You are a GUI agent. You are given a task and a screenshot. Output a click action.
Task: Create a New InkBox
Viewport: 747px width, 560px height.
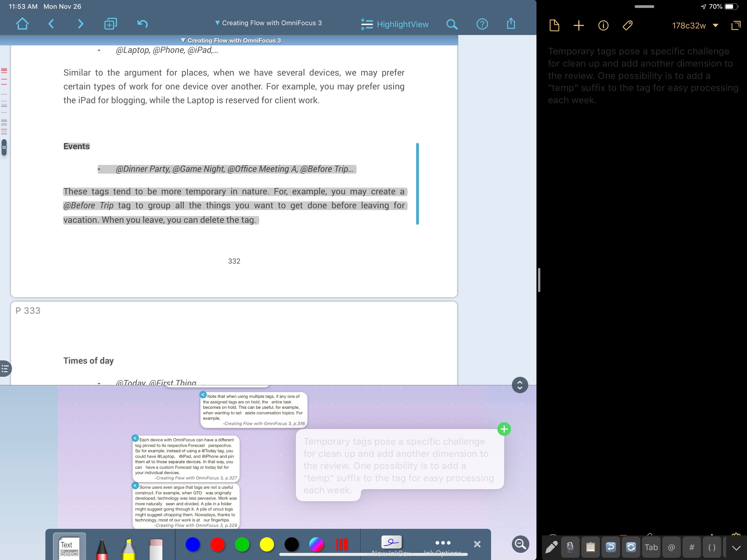(x=391, y=546)
